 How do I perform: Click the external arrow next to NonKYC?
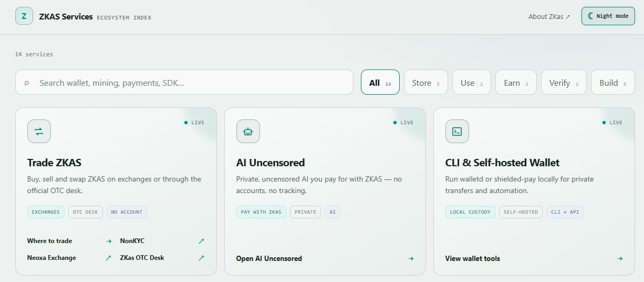(x=201, y=241)
